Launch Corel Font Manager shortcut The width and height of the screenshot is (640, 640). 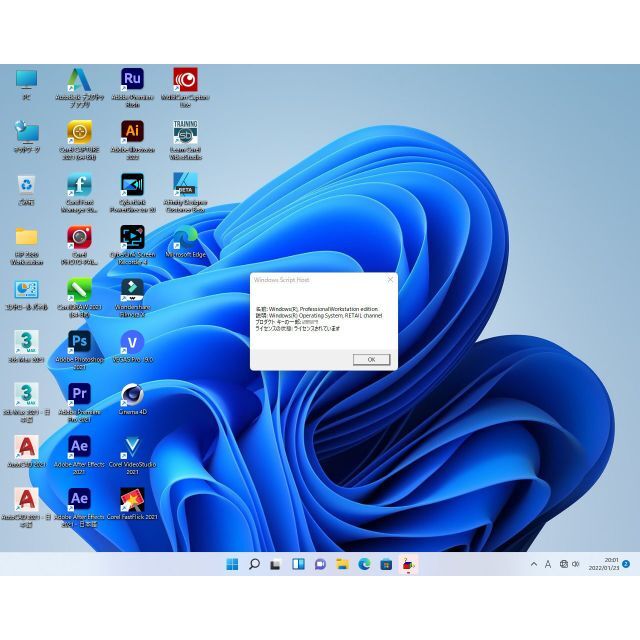tap(80, 193)
